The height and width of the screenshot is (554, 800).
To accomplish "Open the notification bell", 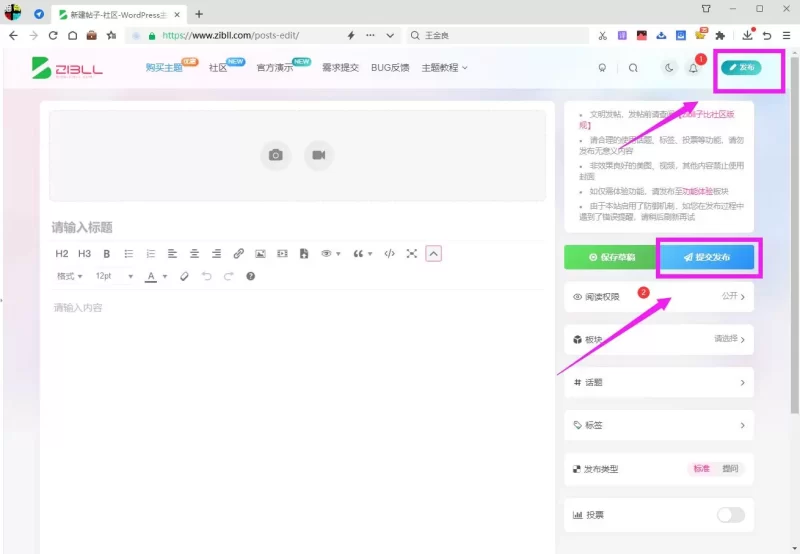I will point(693,68).
